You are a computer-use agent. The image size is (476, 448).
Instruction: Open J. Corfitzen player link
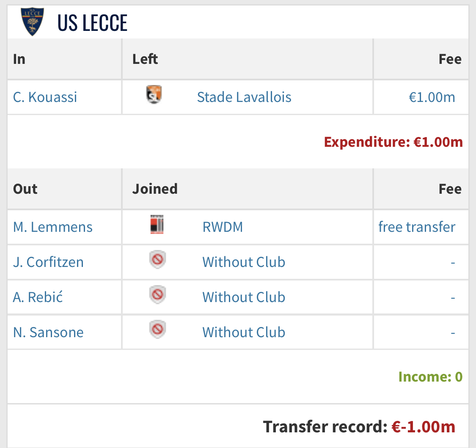[48, 262]
